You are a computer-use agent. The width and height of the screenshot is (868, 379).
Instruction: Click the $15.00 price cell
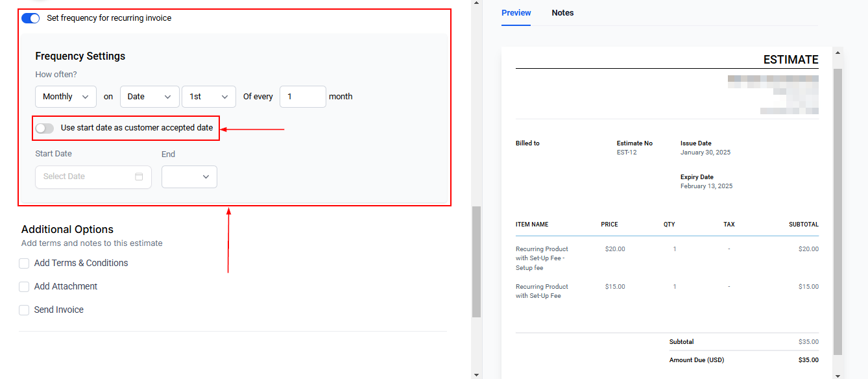[x=615, y=287]
